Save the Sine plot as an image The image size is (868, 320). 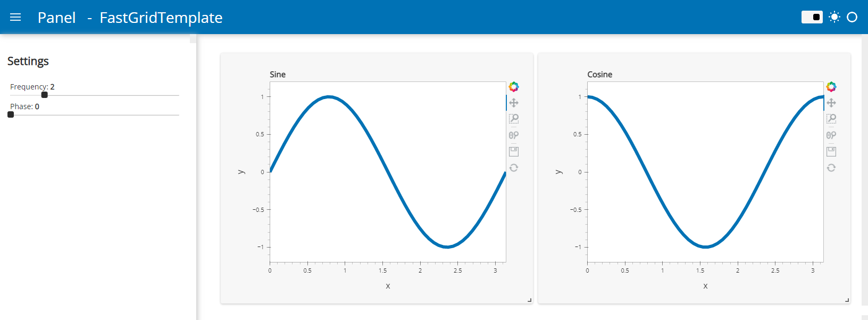514,152
